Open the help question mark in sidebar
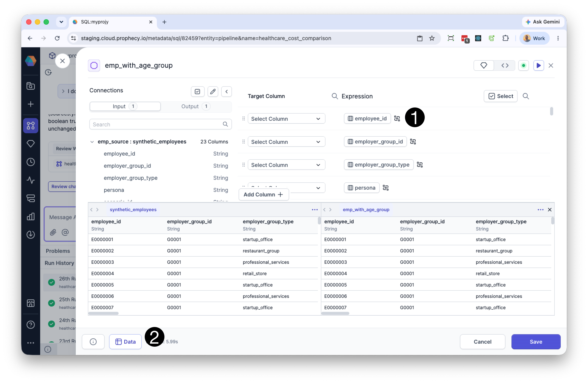The image size is (588, 383). (x=31, y=325)
